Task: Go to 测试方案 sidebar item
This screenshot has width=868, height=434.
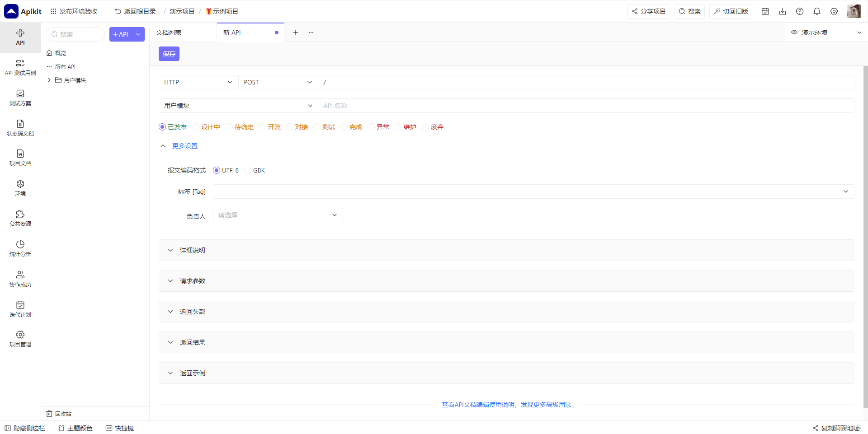Action: (x=20, y=98)
